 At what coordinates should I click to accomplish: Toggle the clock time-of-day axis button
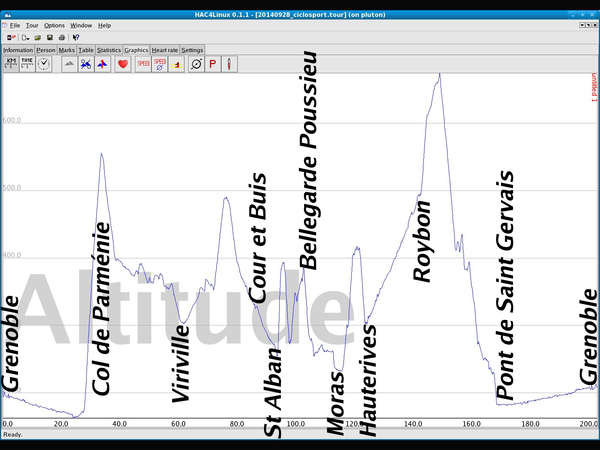point(44,63)
